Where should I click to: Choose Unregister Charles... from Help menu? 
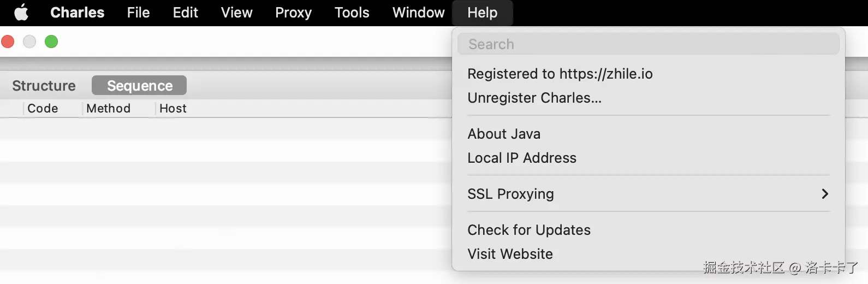649,98
